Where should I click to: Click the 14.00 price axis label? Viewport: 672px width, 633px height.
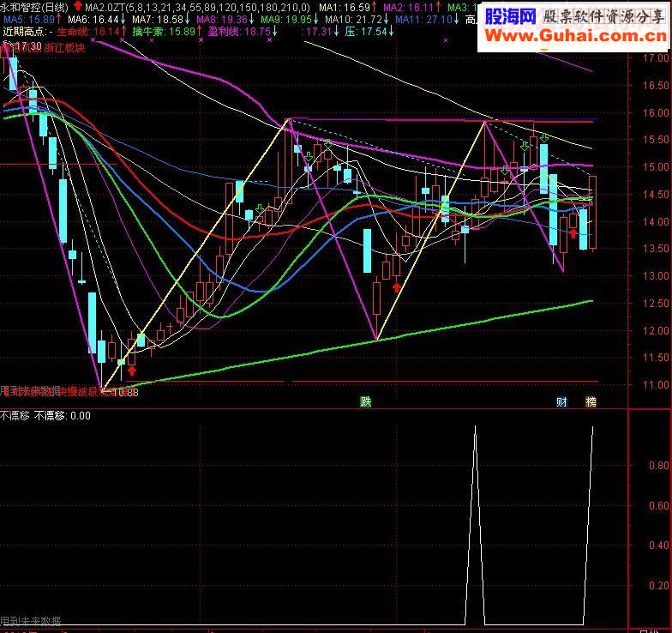coord(655,221)
